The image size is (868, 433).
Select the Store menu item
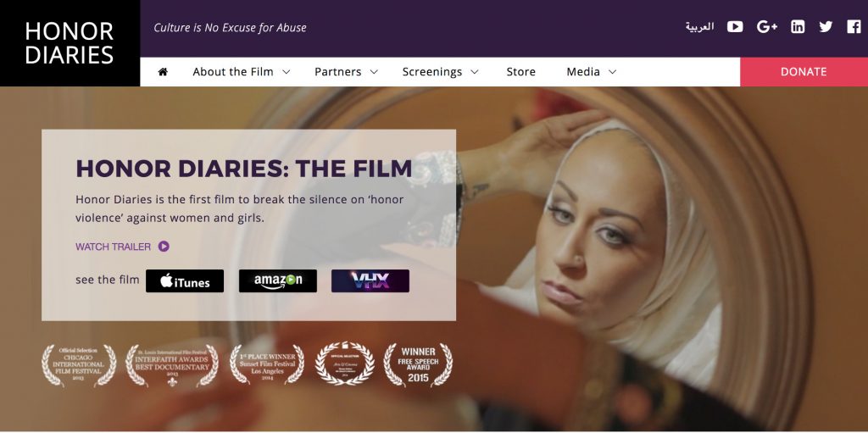521,72
